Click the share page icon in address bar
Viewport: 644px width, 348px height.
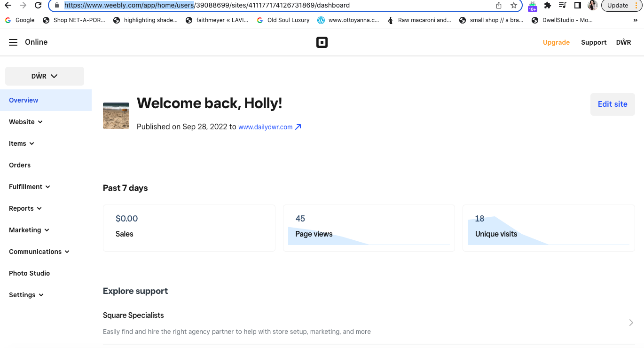pos(499,6)
